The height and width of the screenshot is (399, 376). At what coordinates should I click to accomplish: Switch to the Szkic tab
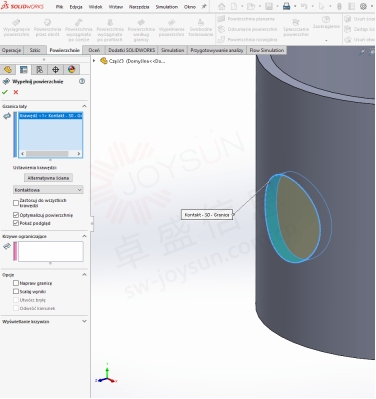35,50
